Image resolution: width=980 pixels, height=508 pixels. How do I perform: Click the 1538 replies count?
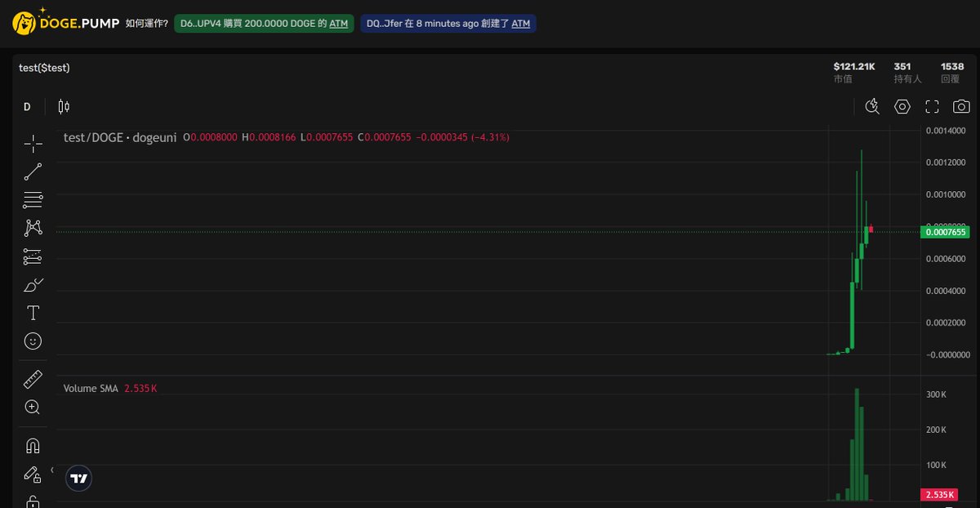[952, 66]
